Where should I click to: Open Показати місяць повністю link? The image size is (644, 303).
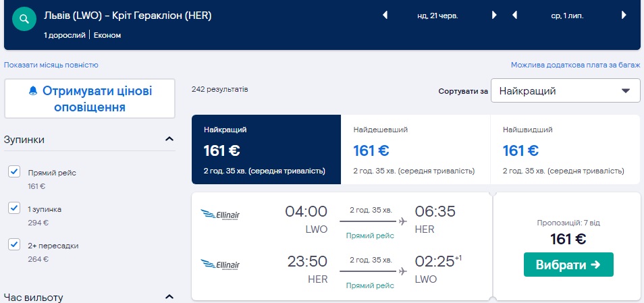tap(51, 65)
